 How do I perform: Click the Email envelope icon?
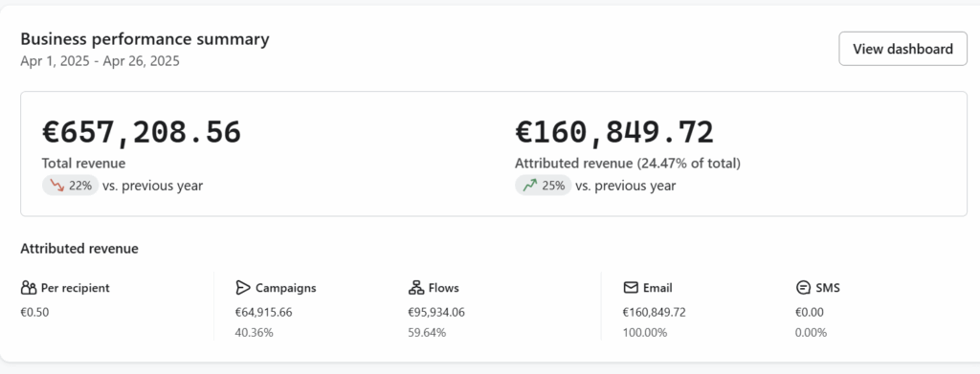pyautogui.click(x=631, y=288)
